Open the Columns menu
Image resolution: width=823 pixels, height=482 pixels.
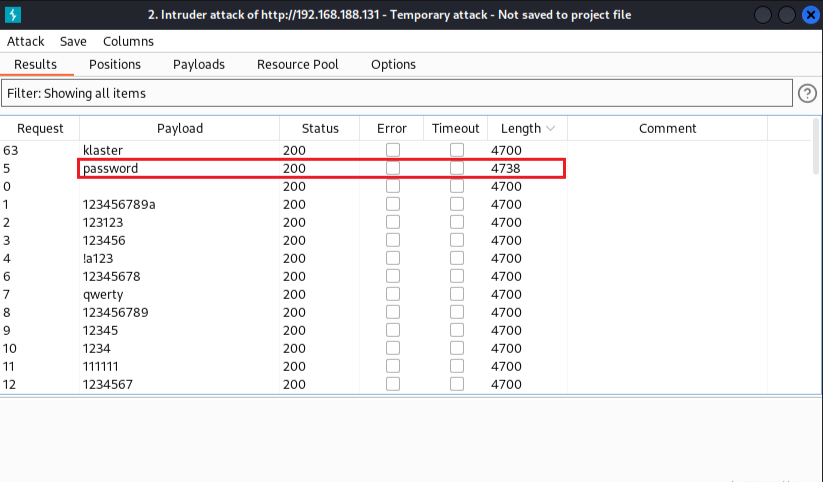[x=128, y=41]
